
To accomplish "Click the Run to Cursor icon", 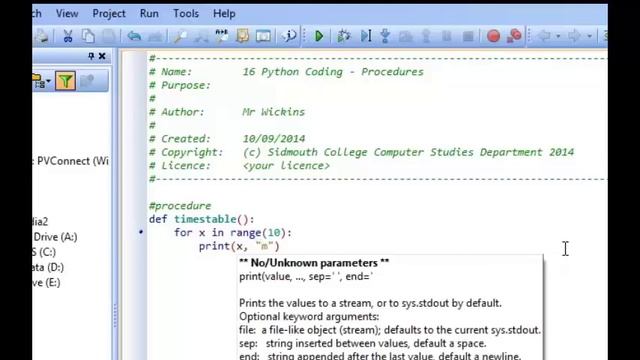I will [x=366, y=36].
